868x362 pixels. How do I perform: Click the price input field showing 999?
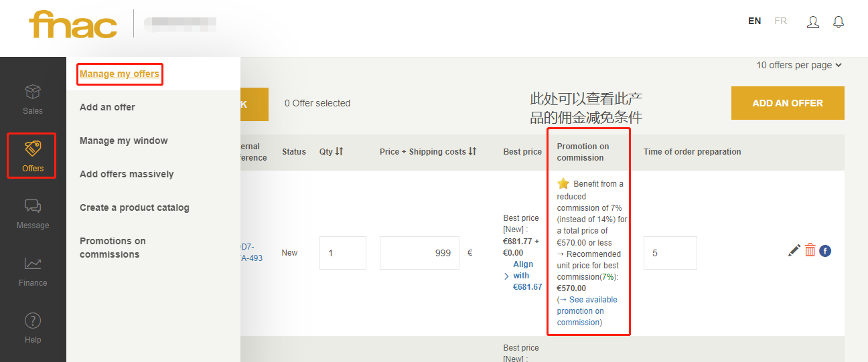coord(419,253)
